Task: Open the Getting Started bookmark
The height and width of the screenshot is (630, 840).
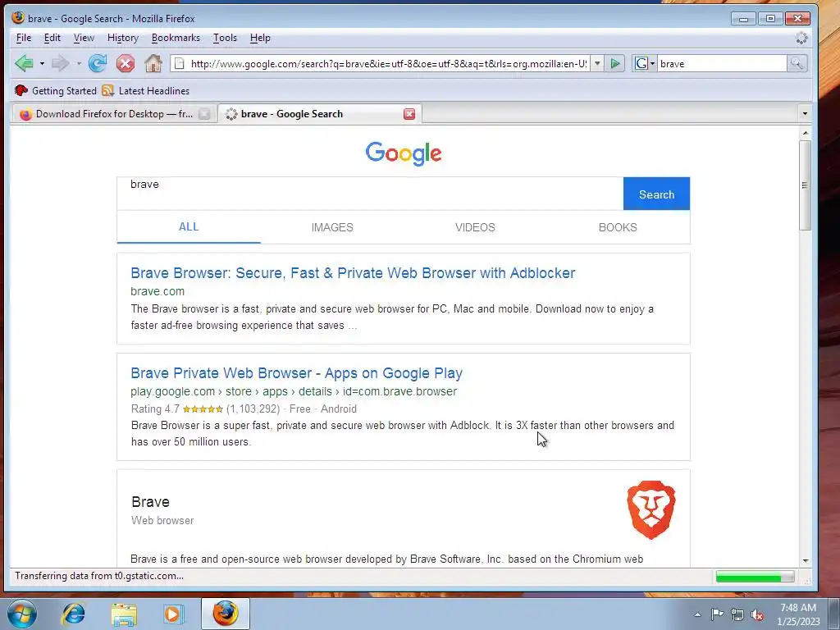Action: point(56,90)
